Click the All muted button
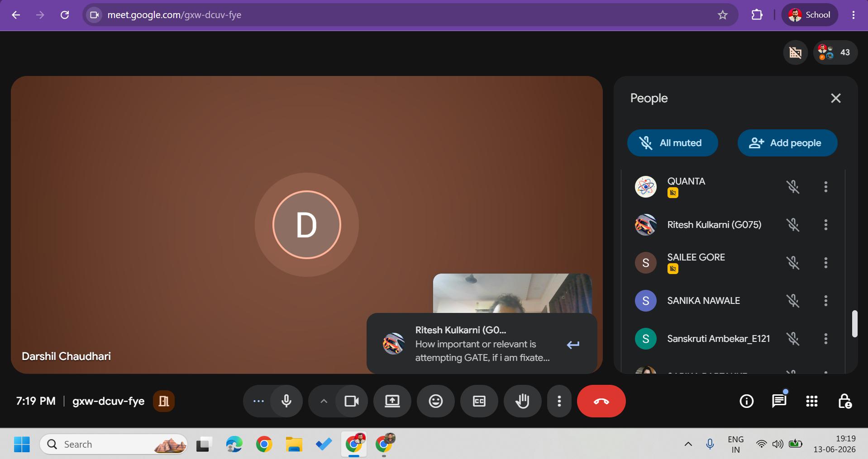 672,143
